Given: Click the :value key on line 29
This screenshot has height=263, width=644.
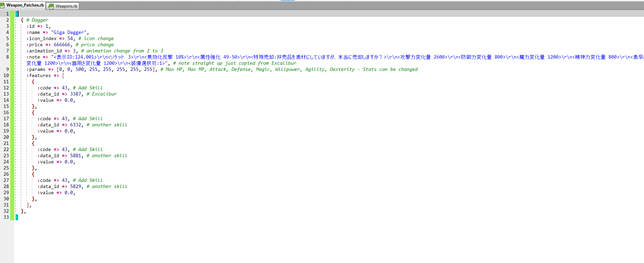Looking at the screenshot, I should (x=45, y=192).
